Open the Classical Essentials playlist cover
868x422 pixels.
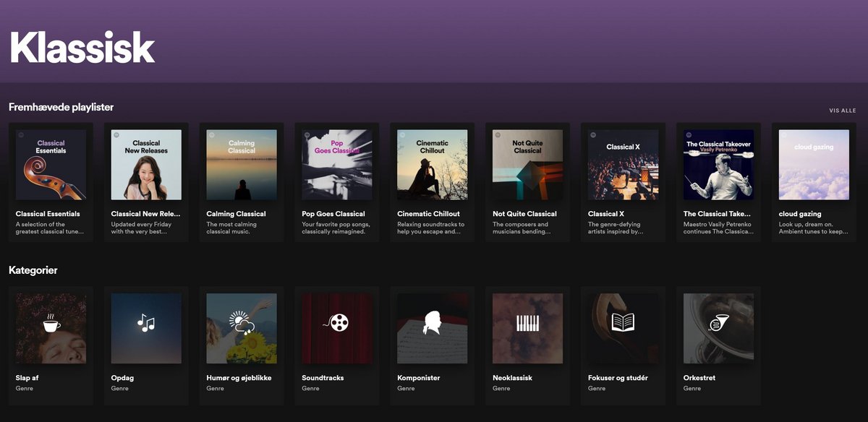tap(51, 165)
